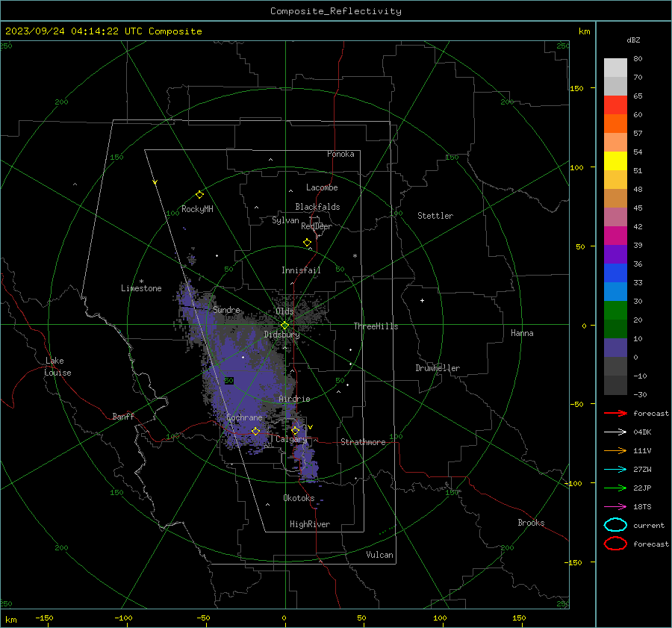
Task: Click the Strathmore city label
Action: pos(364,442)
